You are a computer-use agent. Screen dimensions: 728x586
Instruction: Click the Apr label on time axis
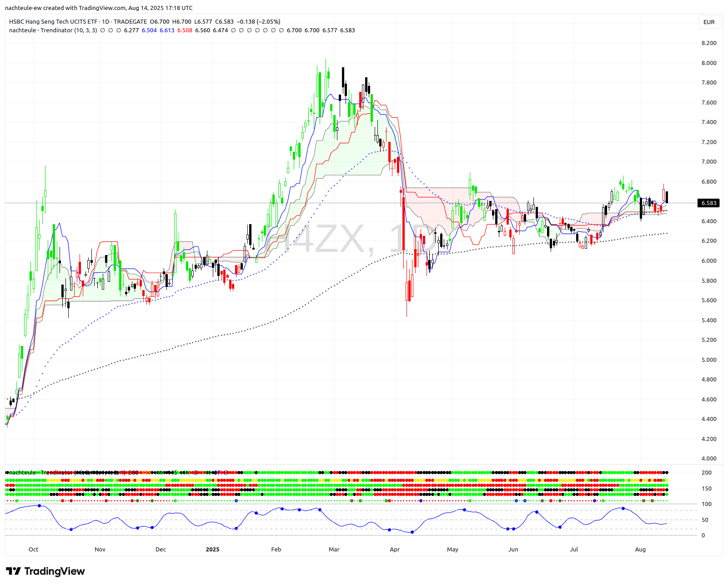pos(395,549)
